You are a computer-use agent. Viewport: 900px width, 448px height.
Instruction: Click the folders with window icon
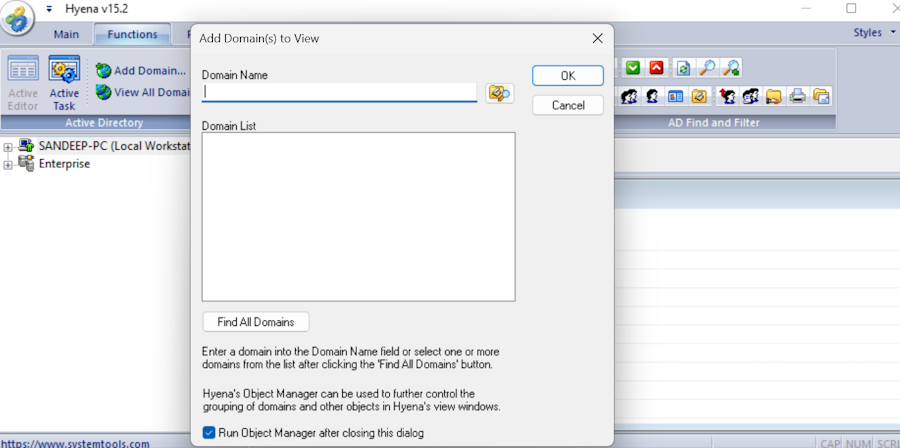point(821,96)
